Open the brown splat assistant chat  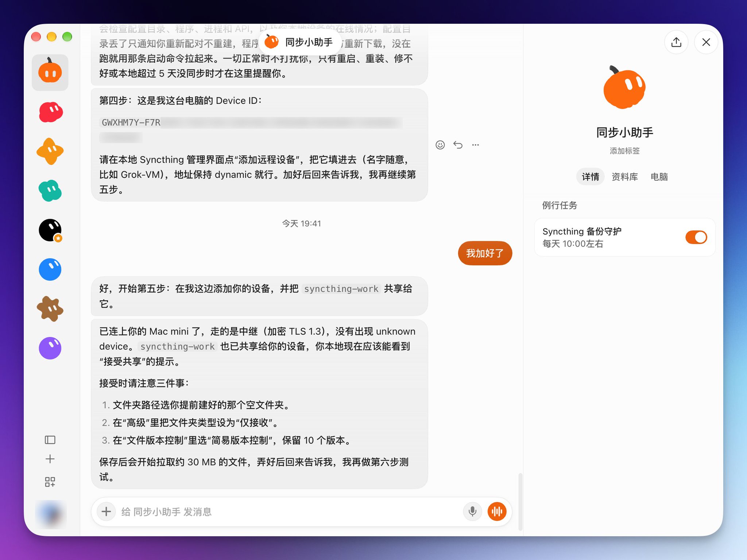[50, 309]
